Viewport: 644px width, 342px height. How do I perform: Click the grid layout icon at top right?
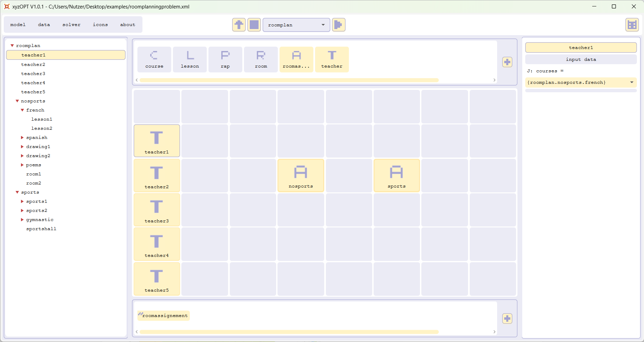pyautogui.click(x=631, y=25)
